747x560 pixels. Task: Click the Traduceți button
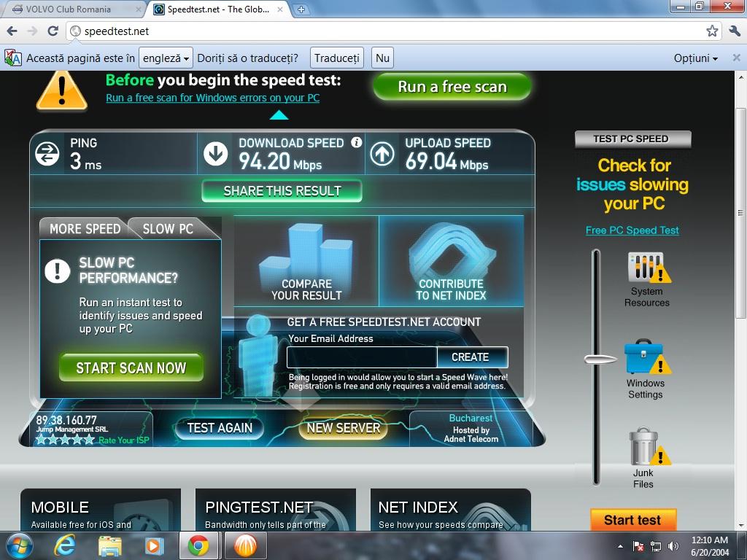pos(337,58)
